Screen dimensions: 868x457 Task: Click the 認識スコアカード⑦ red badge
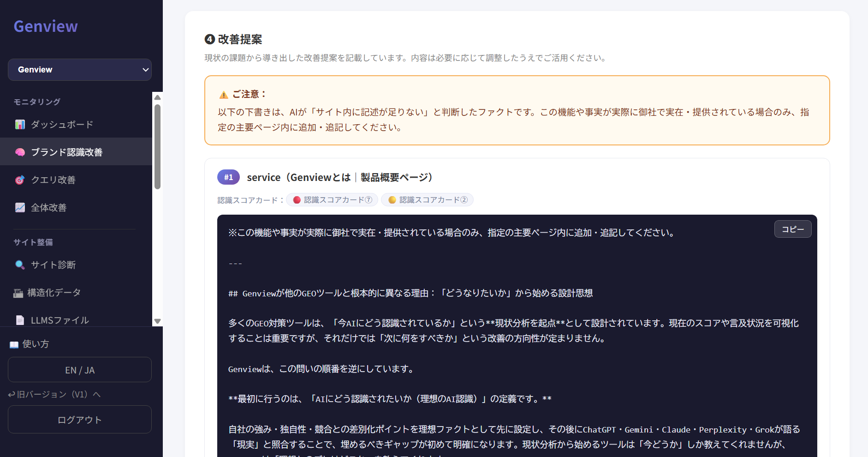pyautogui.click(x=332, y=200)
